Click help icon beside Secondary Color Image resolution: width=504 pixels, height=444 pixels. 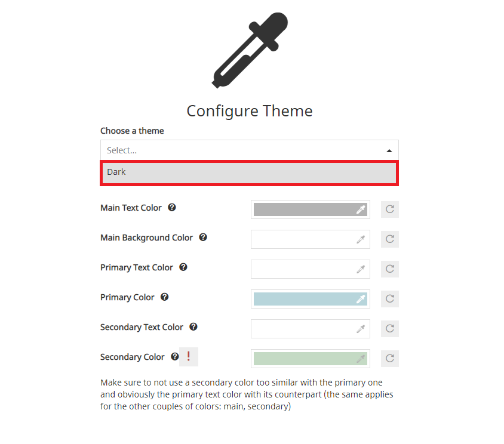174,357
